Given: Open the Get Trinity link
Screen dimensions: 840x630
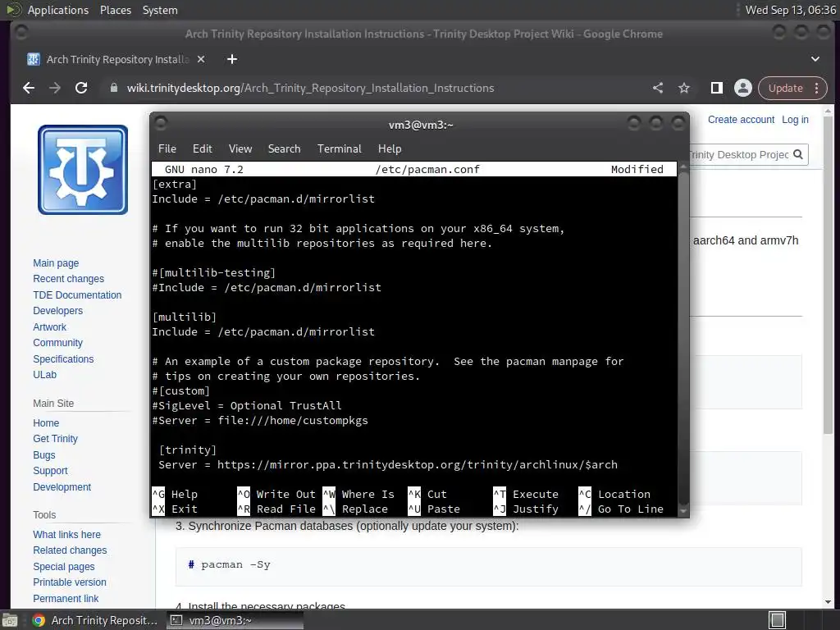Looking at the screenshot, I should (55, 439).
